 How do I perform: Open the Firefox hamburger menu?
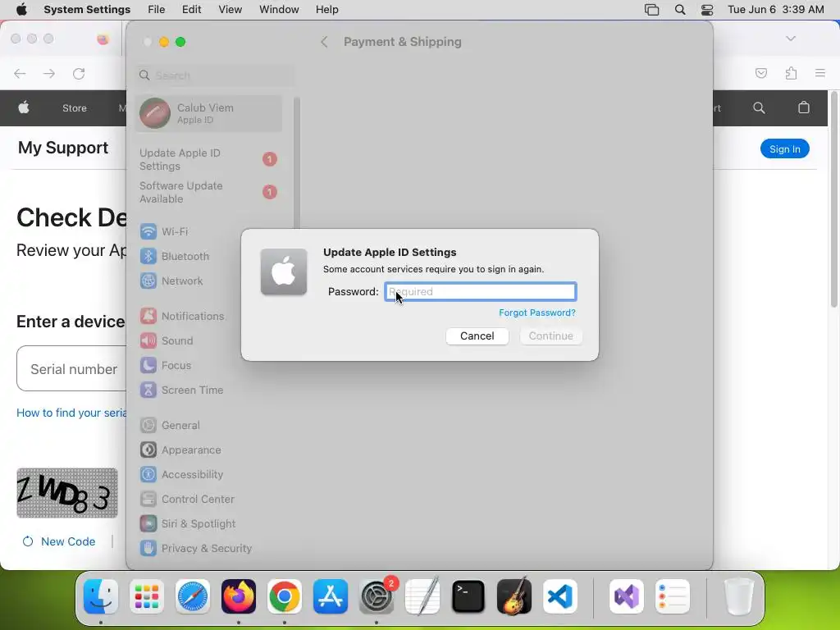click(x=820, y=73)
